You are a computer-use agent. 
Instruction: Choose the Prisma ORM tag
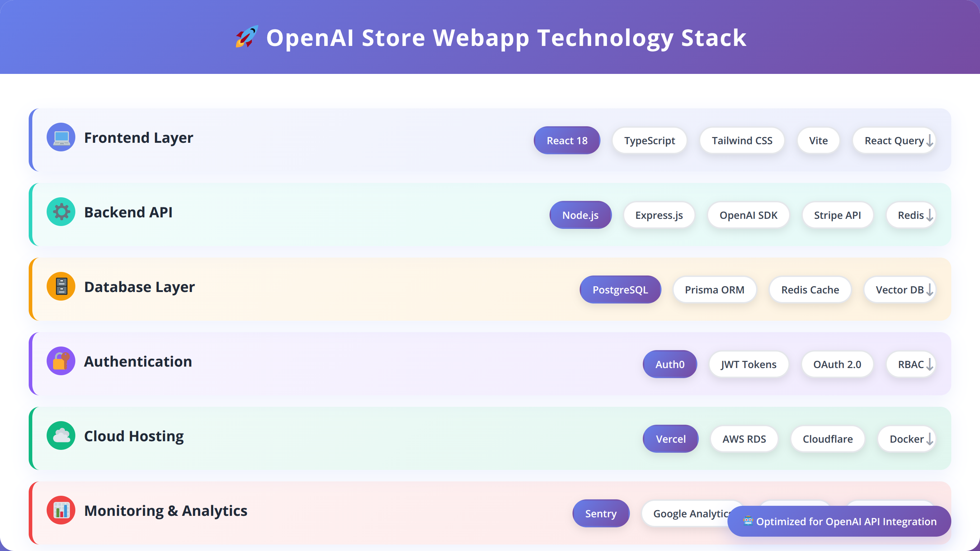point(715,289)
